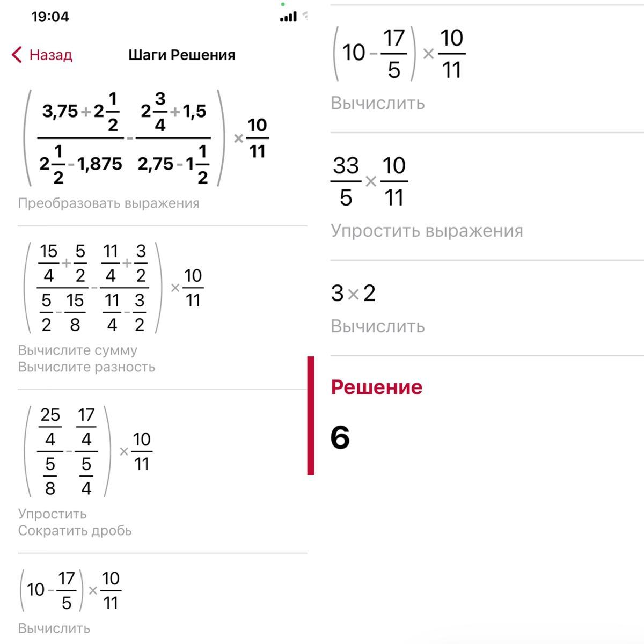
Task: Tap the Шаги Решения title
Action: click(181, 55)
